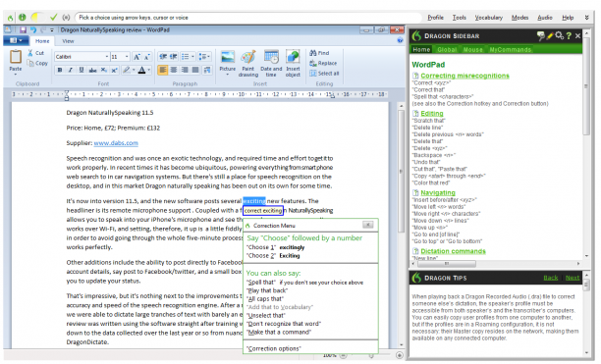601x364 pixels.
Task: Open the Dictation commands link
Action: 453,251
